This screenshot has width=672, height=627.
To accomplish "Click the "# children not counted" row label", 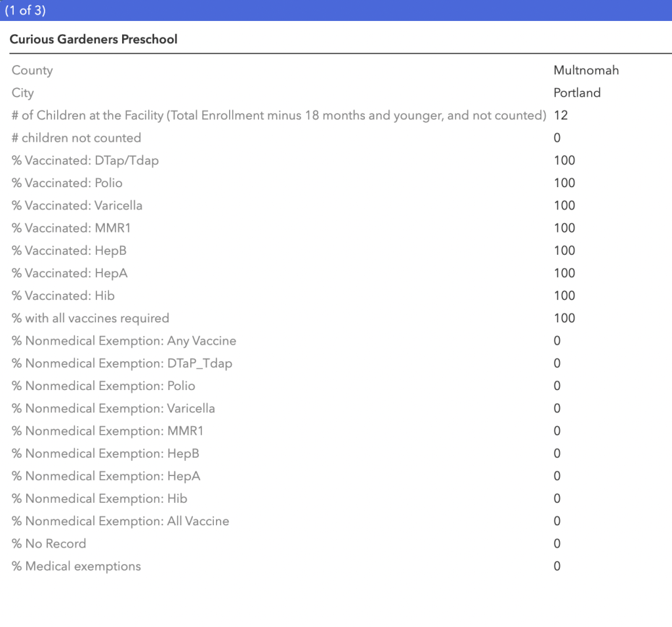I will coord(76,138).
